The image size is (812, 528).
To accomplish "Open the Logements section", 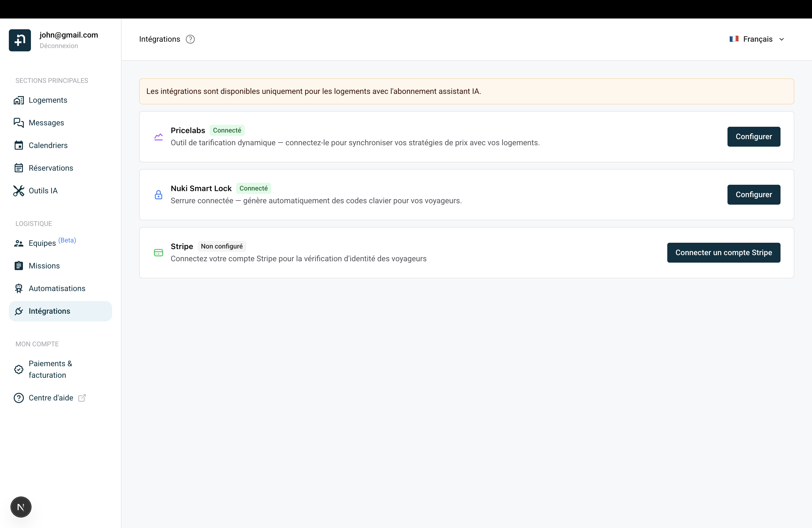I will (48, 100).
